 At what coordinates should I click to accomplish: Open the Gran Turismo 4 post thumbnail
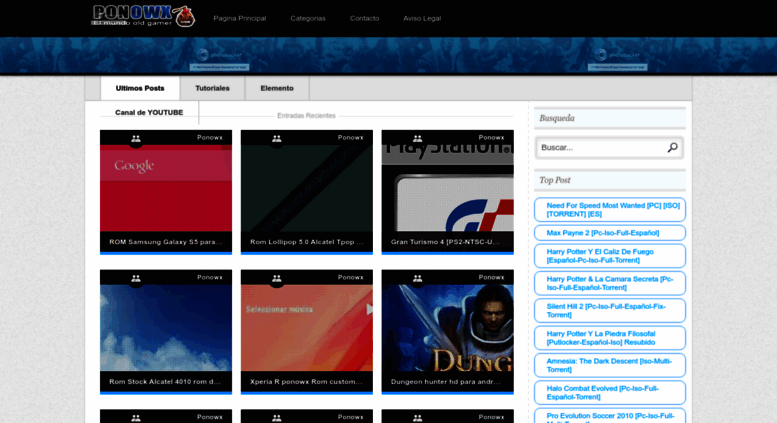[x=447, y=188]
